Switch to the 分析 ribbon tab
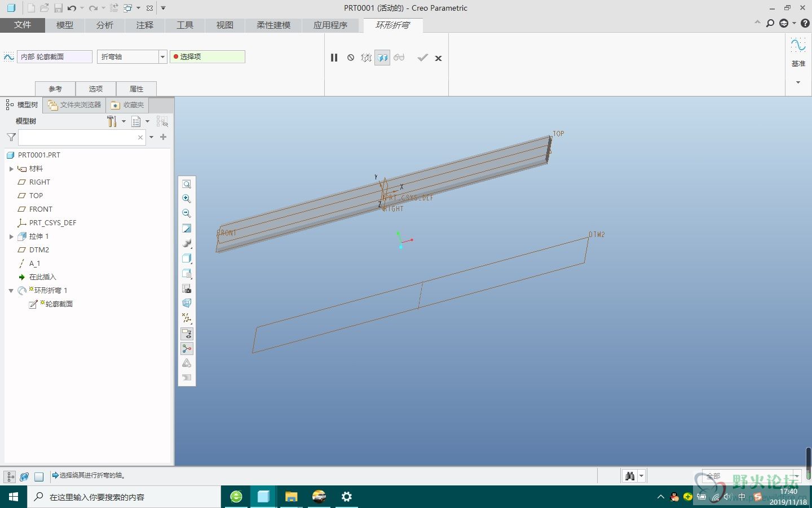The height and width of the screenshot is (508, 812). tap(105, 25)
